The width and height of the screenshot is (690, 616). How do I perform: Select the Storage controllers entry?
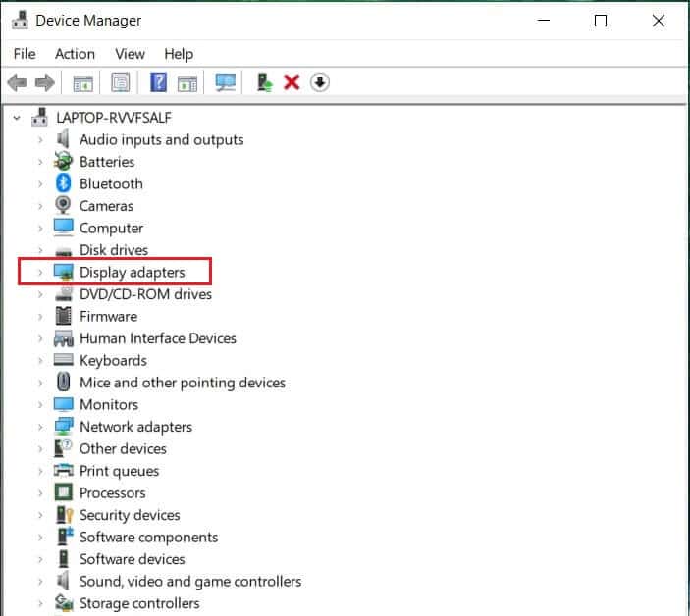click(138, 603)
